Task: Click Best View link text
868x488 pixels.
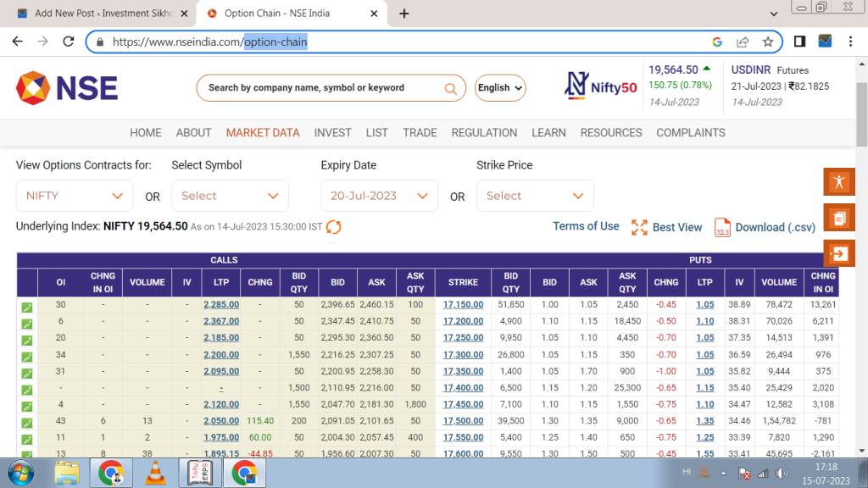Action: [x=677, y=227]
